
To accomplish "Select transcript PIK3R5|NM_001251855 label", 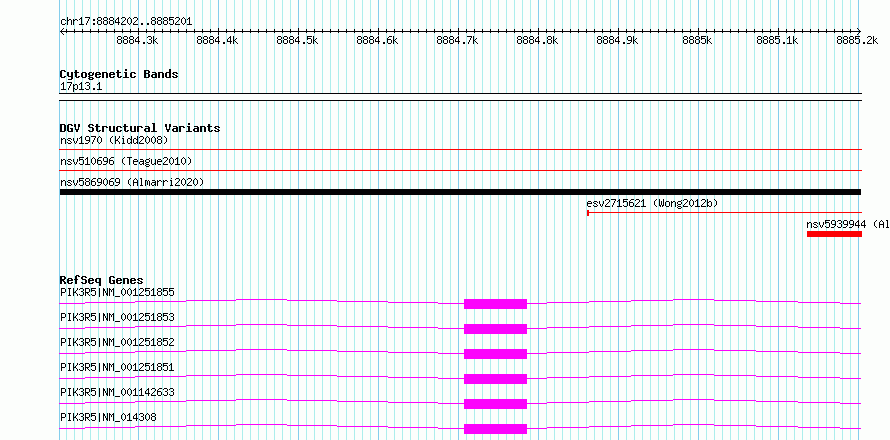I will pyautogui.click(x=117, y=293).
